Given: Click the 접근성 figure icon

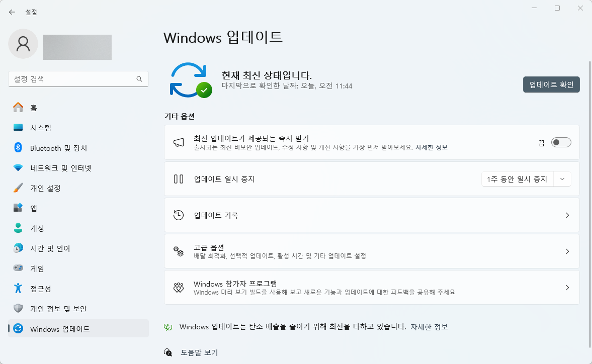Looking at the screenshot, I should click(18, 288).
